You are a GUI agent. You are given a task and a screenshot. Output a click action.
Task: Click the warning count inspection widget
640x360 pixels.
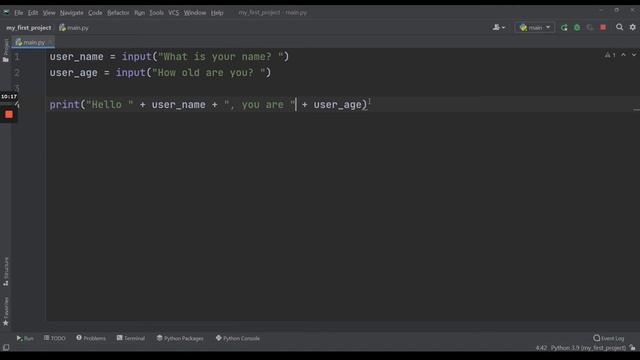point(610,55)
